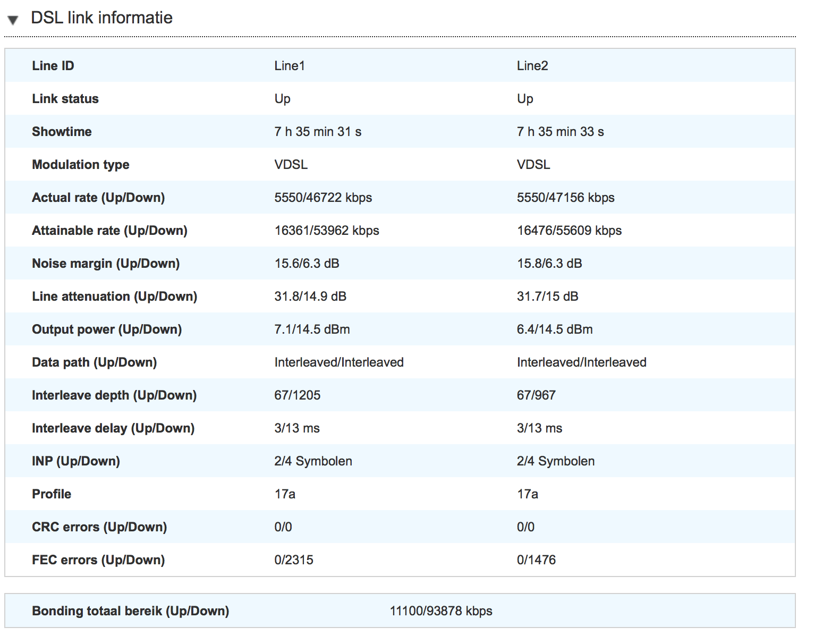Click attenuation value 31.7/15 dB
This screenshot has width=814, height=644.
[548, 296]
